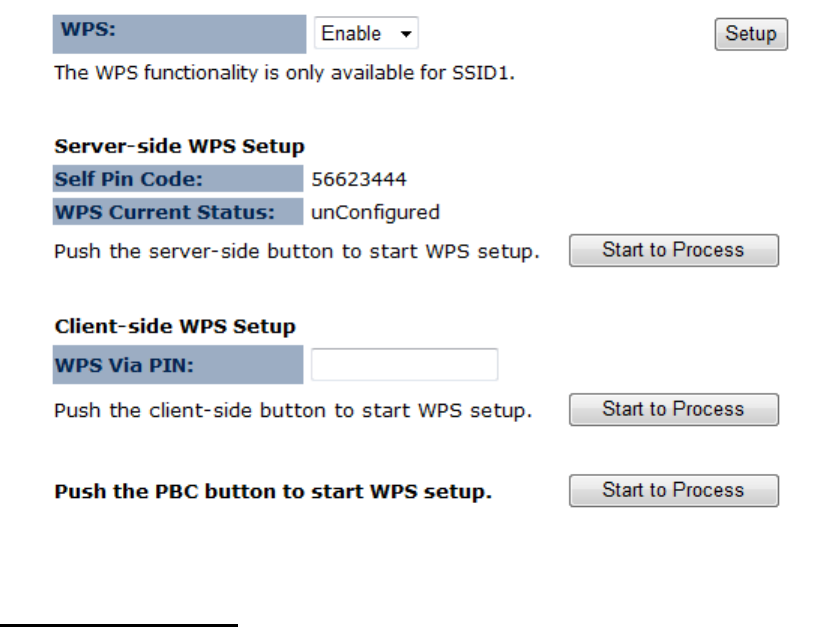Open the WPS Enable dropdown
The image size is (826, 627).
tap(365, 34)
